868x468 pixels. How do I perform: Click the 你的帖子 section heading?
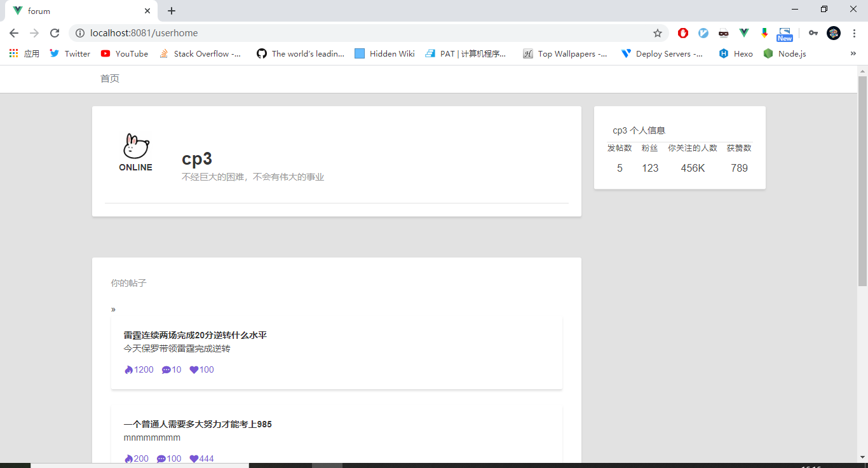(128, 283)
